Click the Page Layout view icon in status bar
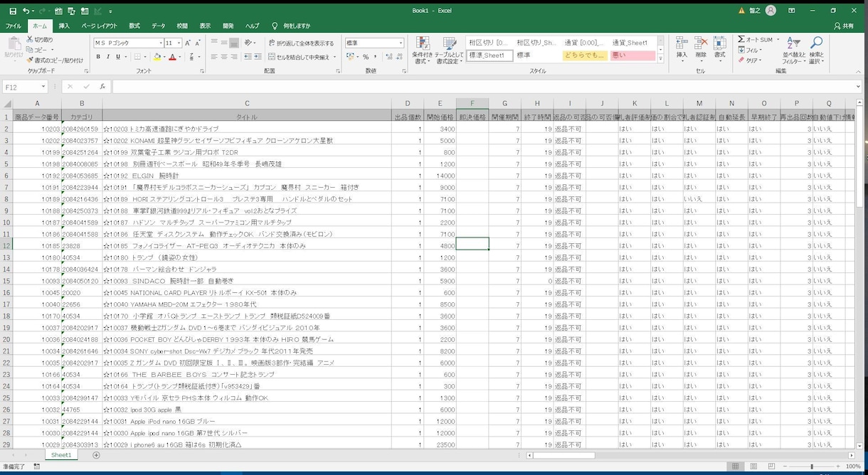Screen dimensions: 868x475 [753, 466]
